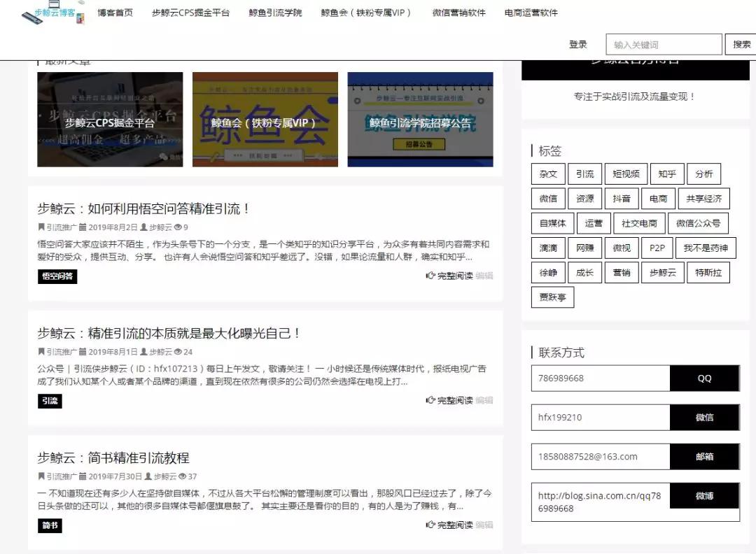Open the 博客首页 menu item
Viewport: 756px width, 554px height.
pyautogui.click(x=115, y=13)
